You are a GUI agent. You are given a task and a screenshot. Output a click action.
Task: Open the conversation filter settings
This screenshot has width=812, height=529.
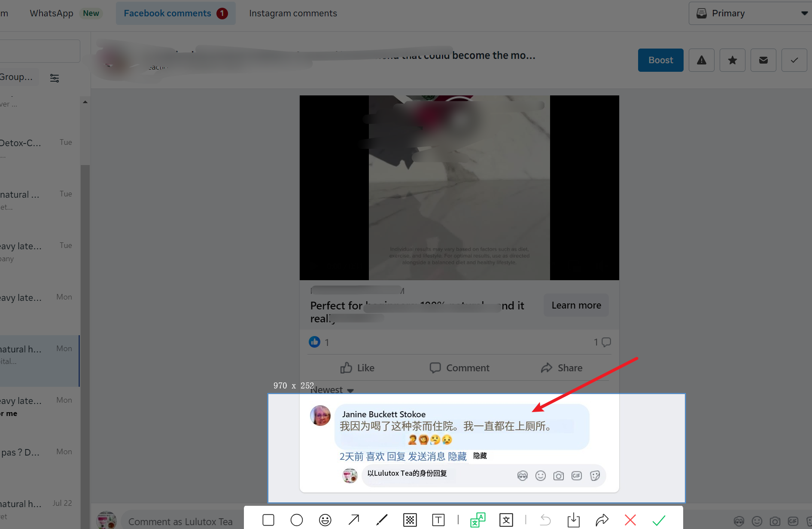(55, 78)
